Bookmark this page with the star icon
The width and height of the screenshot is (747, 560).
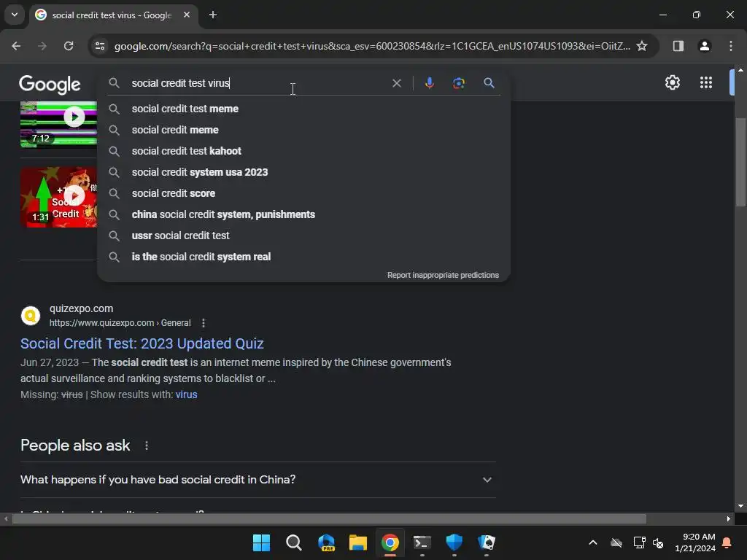[642, 46]
